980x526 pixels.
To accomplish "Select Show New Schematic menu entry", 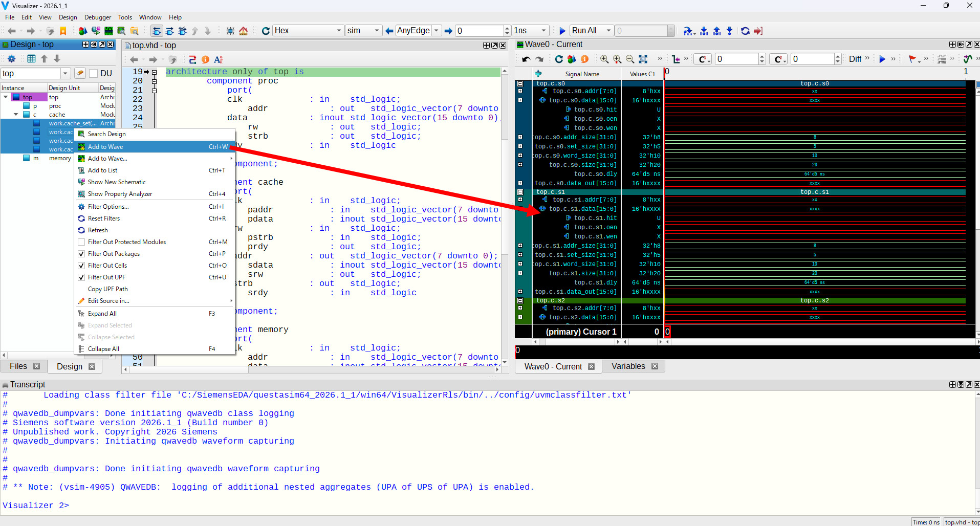I will (155, 182).
